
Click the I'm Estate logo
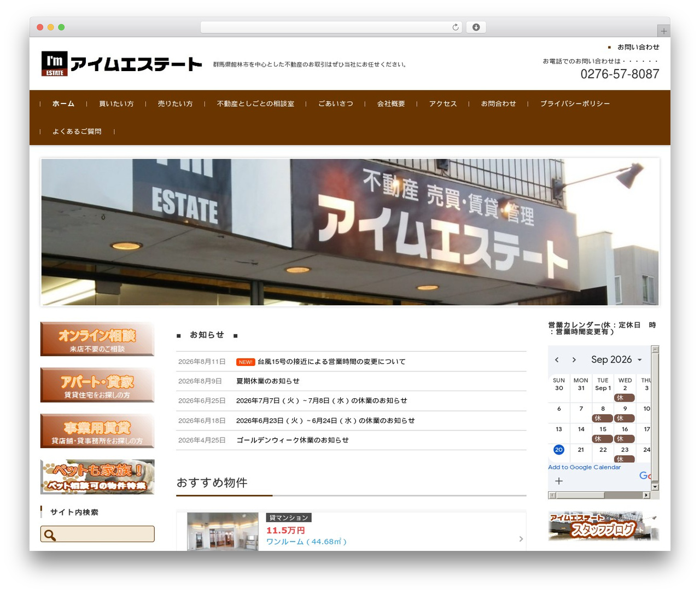click(x=121, y=63)
